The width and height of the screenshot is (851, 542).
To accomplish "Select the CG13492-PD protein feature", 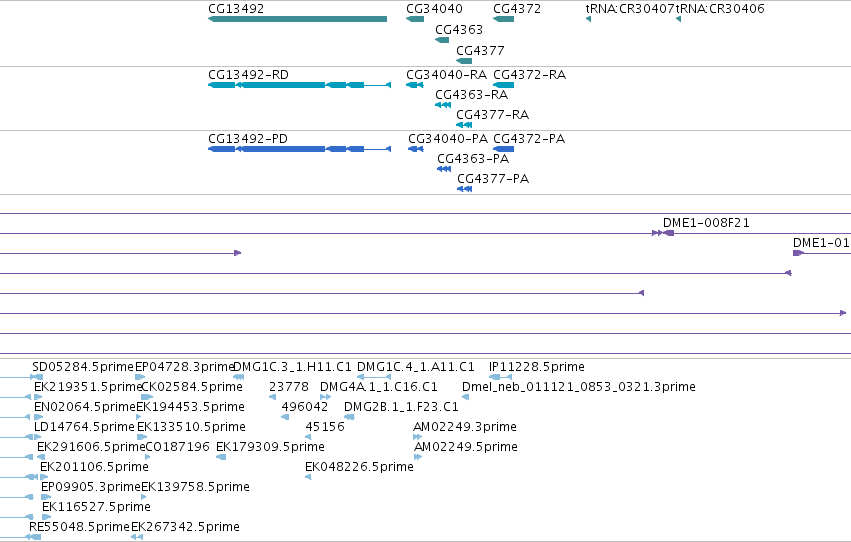I will (x=300, y=149).
